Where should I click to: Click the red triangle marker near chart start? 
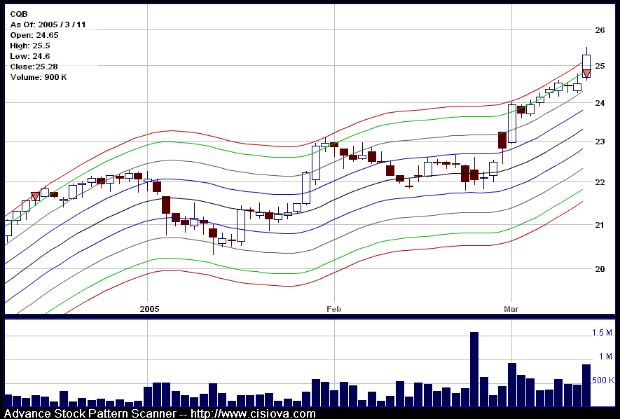pos(35,196)
